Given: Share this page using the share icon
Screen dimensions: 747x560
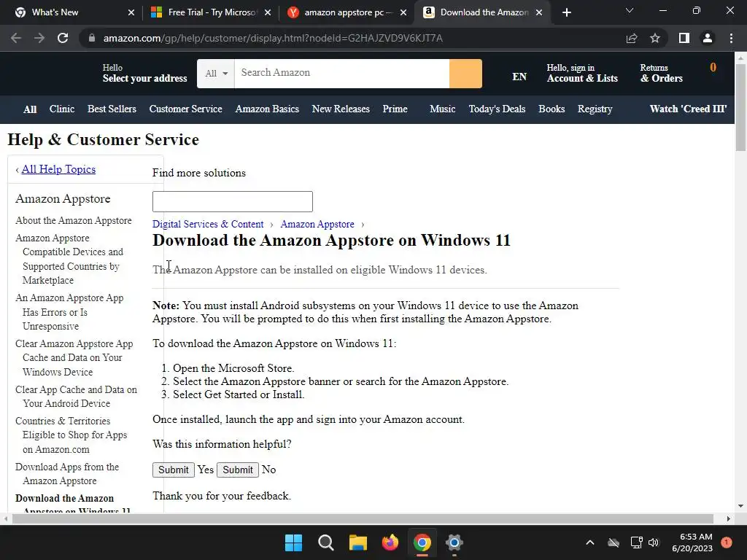Looking at the screenshot, I should click(632, 38).
